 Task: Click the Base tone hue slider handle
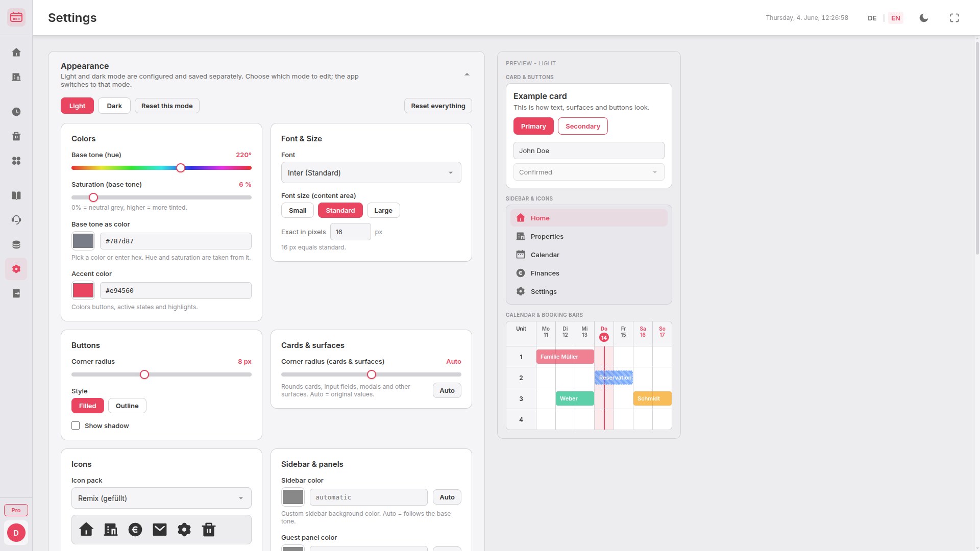point(181,168)
